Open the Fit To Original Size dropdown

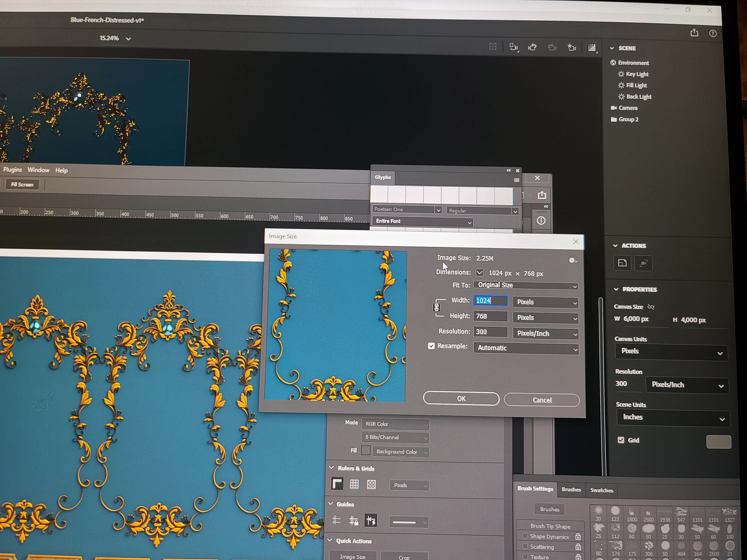(x=526, y=286)
